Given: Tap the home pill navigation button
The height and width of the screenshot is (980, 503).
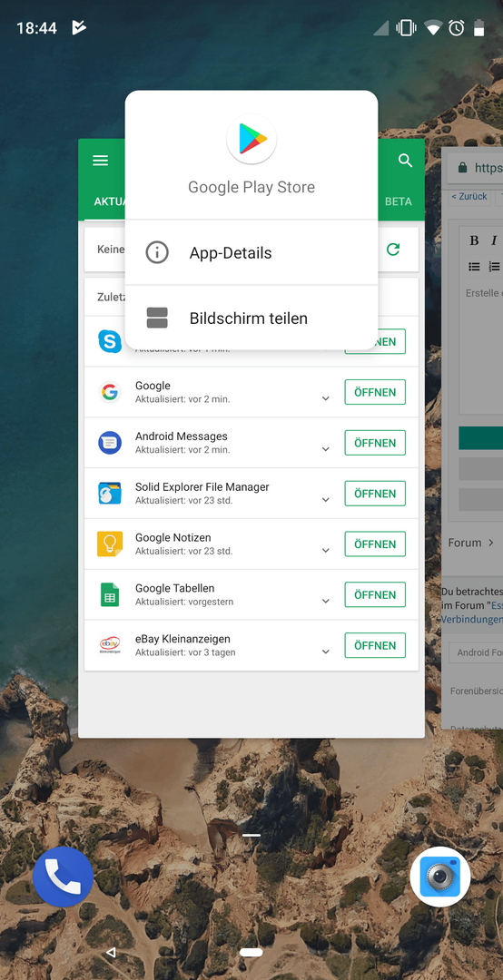Looking at the screenshot, I should coord(251,953).
